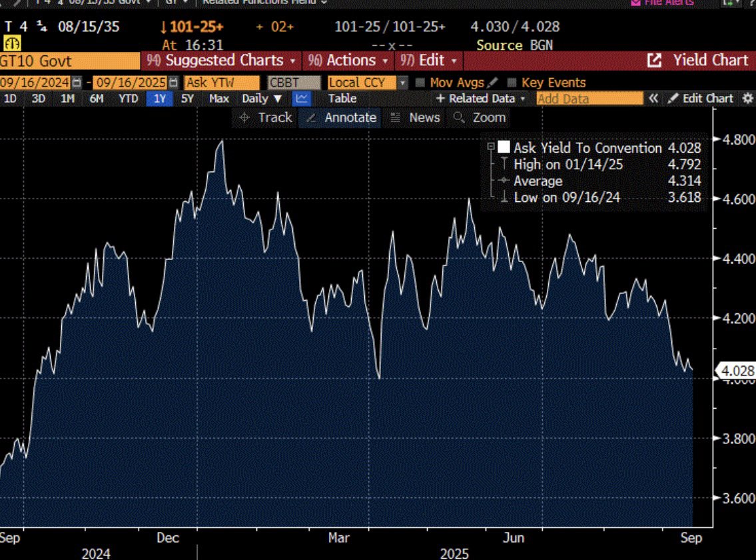Image resolution: width=756 pixels, height=560 pixels.
Task: Enable the Key Events checkbox
Action: pyautogui.click(x=512, y=83)
